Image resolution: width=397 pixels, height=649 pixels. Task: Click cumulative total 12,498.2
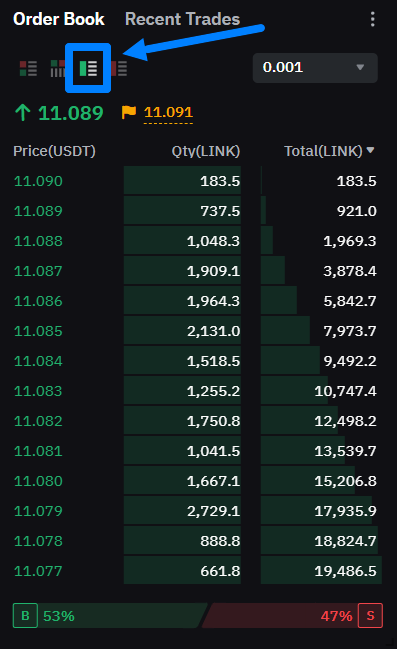point(345,421)
